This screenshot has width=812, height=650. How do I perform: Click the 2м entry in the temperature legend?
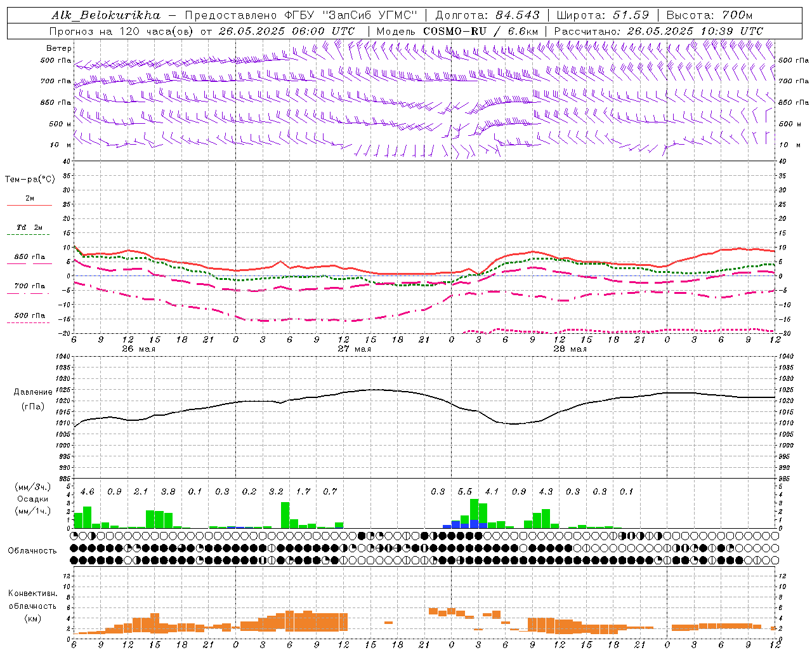pos(30,198)
